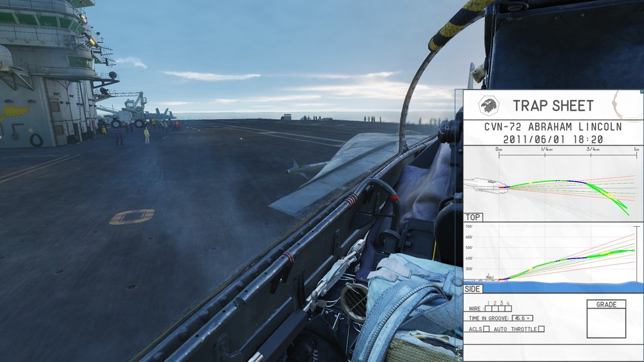Click the 300' altitude label
The height and width of the screenshot is (362, 644).
469,269
